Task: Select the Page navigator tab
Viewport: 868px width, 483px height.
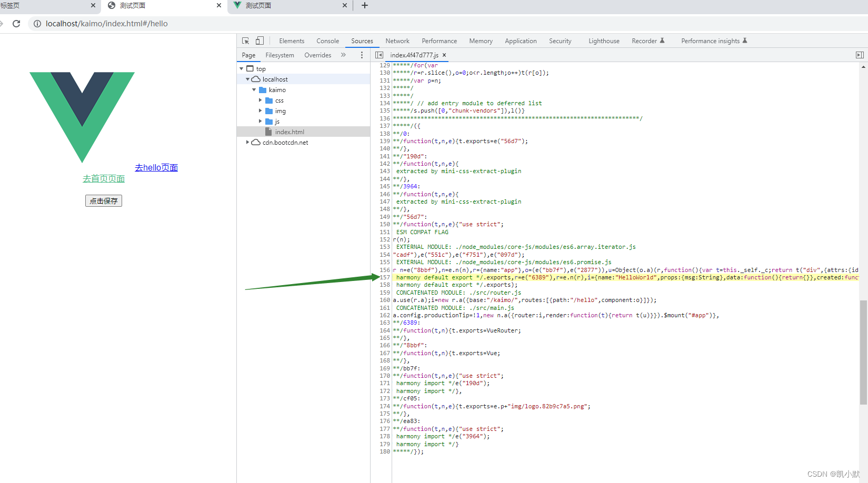Action: click(x=248, y=55)
